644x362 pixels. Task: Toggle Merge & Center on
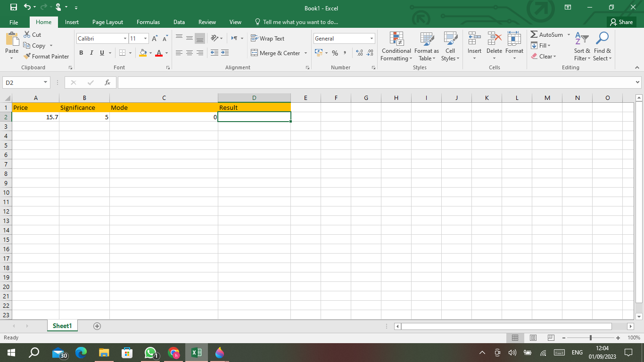[276, 53]
